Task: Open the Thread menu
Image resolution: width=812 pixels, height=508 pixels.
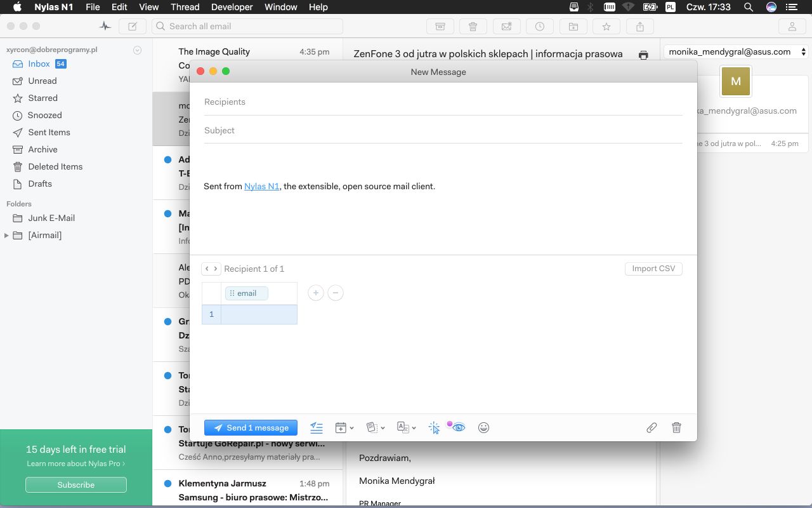Action: coord(185,7)
